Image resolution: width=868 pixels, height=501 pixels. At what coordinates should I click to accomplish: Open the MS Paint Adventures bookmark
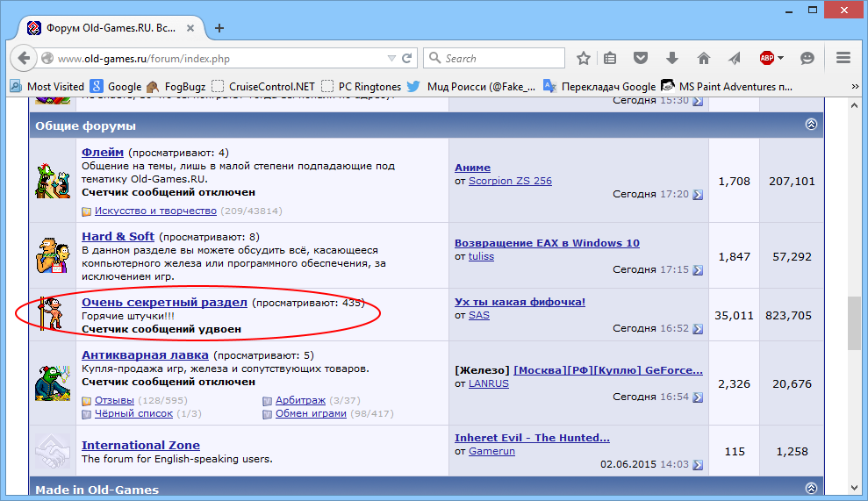tap(727, 86)
